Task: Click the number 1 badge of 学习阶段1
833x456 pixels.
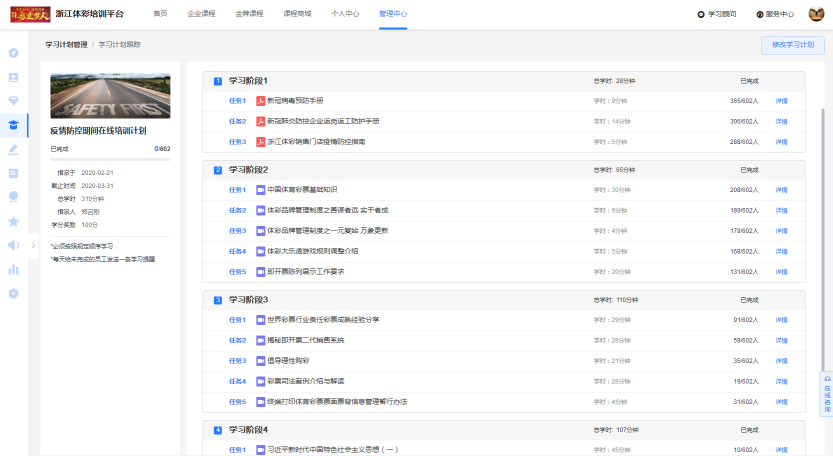Action: pyautogui.click(x=218, y=81)
